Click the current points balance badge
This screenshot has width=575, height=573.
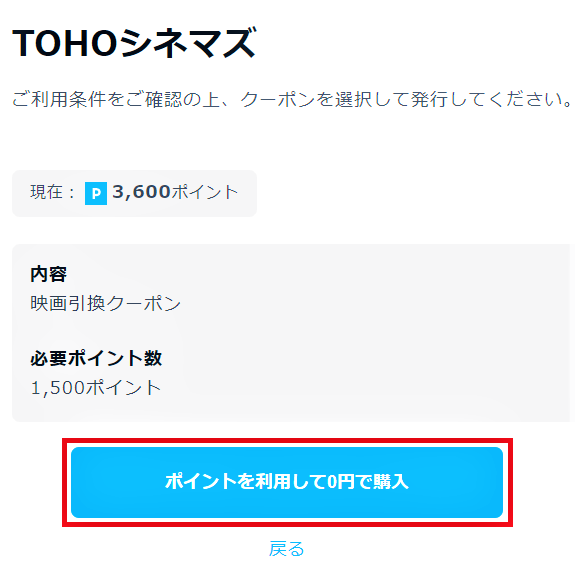[x=134, y=193]
